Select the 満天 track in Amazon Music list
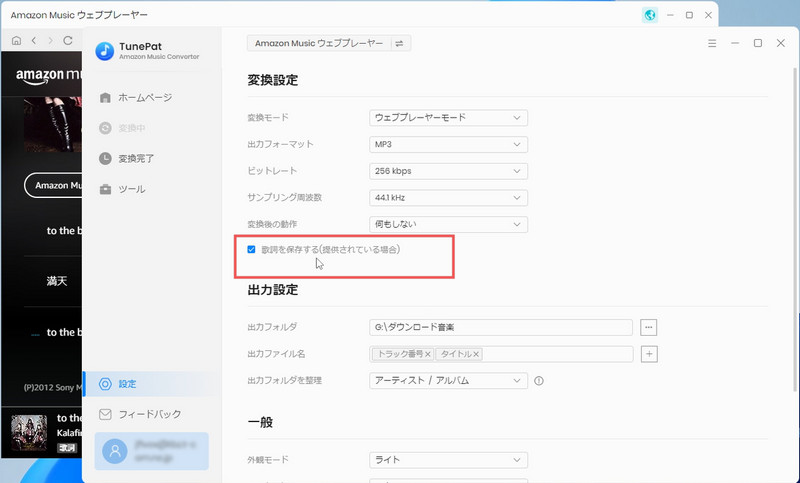Image resolution: width=800 pixels, height=483 pixels. pos(57,281)
